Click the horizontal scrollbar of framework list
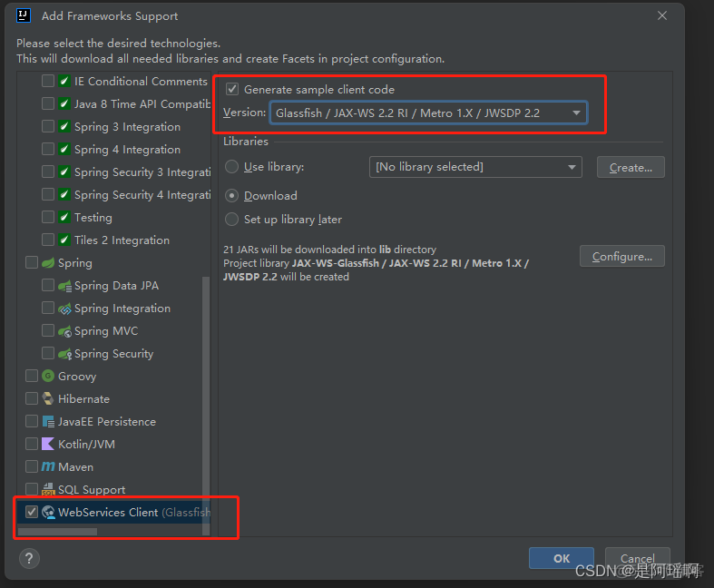The image size is (714, 588). (x=57, y=532)
